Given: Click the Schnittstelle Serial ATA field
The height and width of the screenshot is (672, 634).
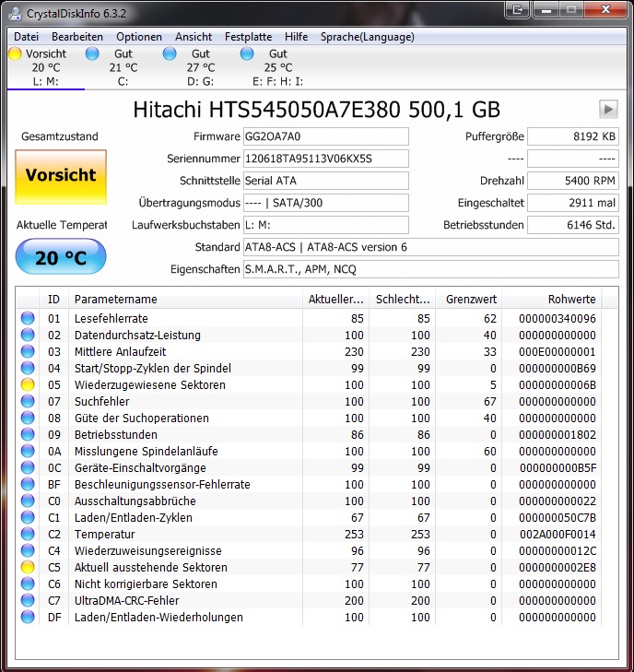Looking at the screenshot, I should pyautogui.click(x=326, y=181).
